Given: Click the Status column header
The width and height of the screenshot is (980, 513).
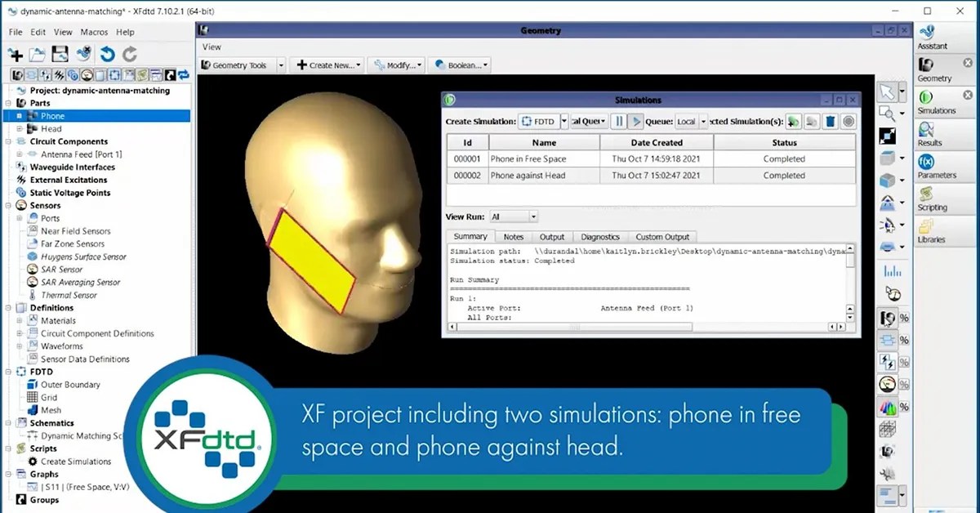Looking at the screenshot, I should (x=784, y=142).
